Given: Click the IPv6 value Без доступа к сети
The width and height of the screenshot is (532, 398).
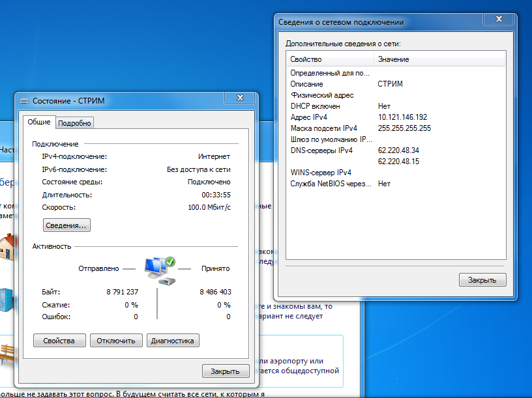Looking at the screenshot, I should (x=198, y=169).
